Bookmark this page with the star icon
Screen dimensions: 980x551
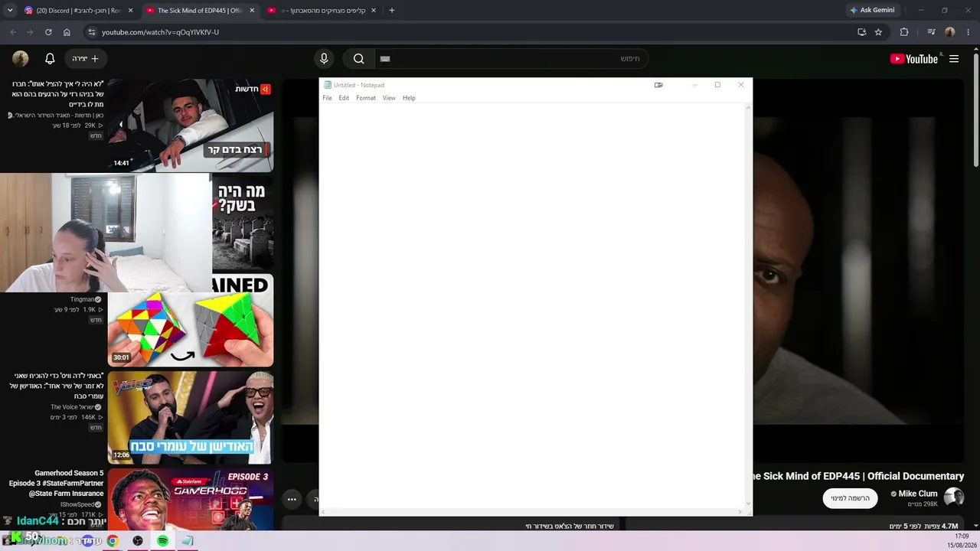(x=878, y=32)
